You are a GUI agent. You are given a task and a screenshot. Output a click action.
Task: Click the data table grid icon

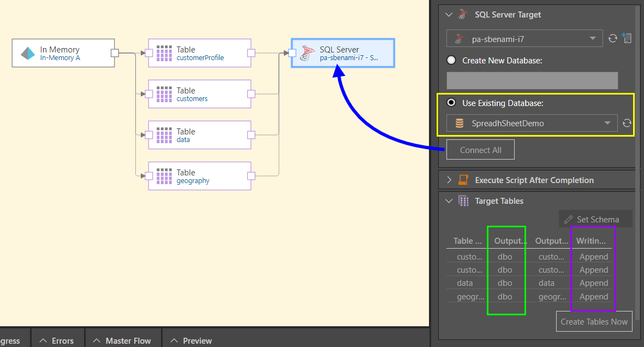(164, 135)
